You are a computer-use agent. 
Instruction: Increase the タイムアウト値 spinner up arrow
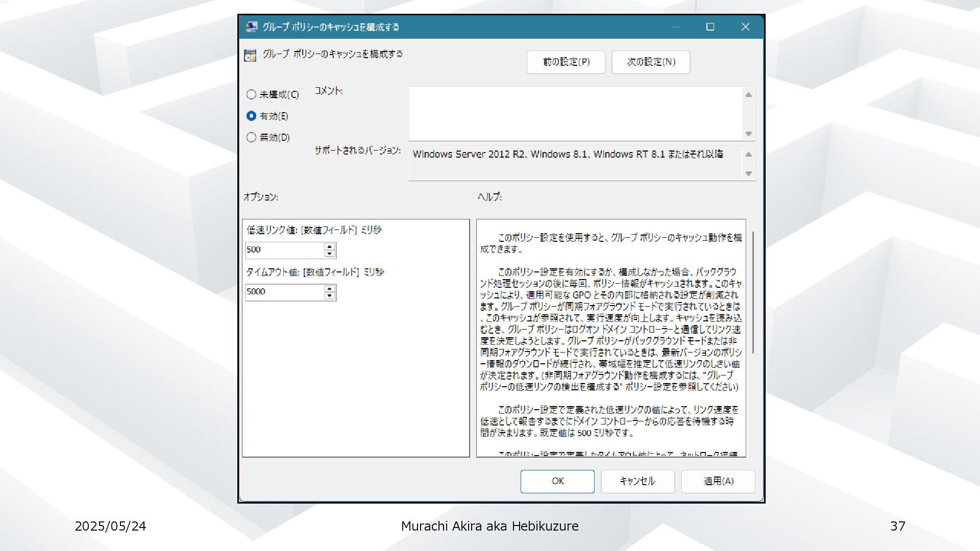coord(330,288)
